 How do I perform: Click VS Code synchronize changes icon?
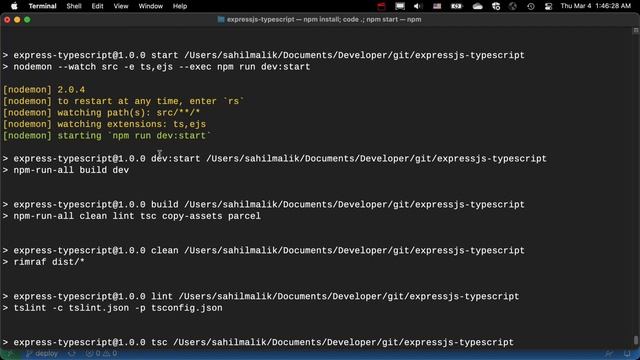tap(72, 354)
